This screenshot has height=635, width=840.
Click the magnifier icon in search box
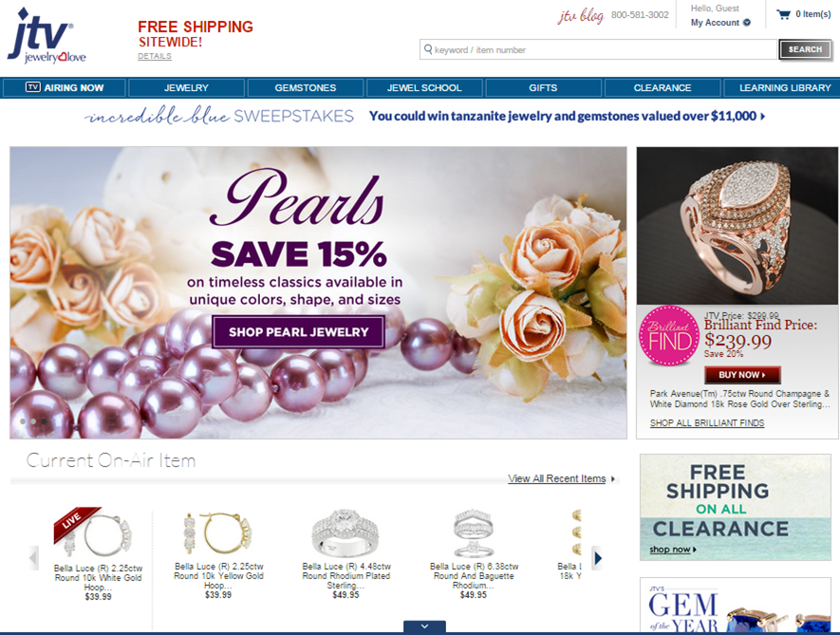428,49
